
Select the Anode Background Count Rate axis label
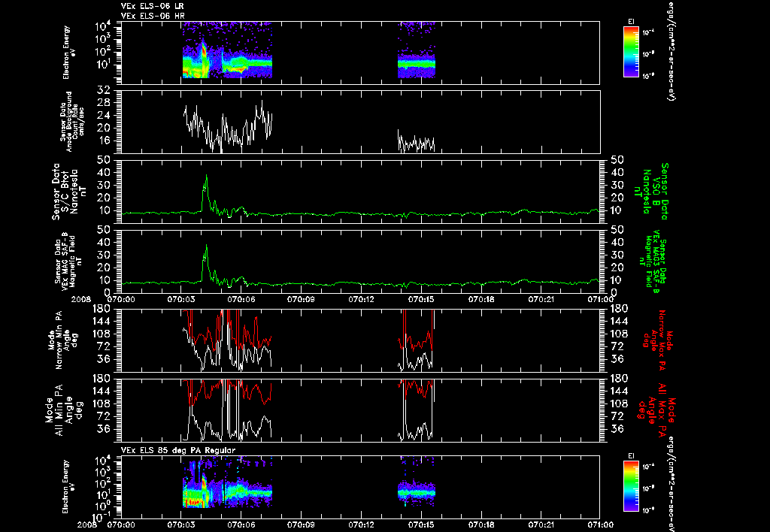pyautogui.click(x=72, y=122)
